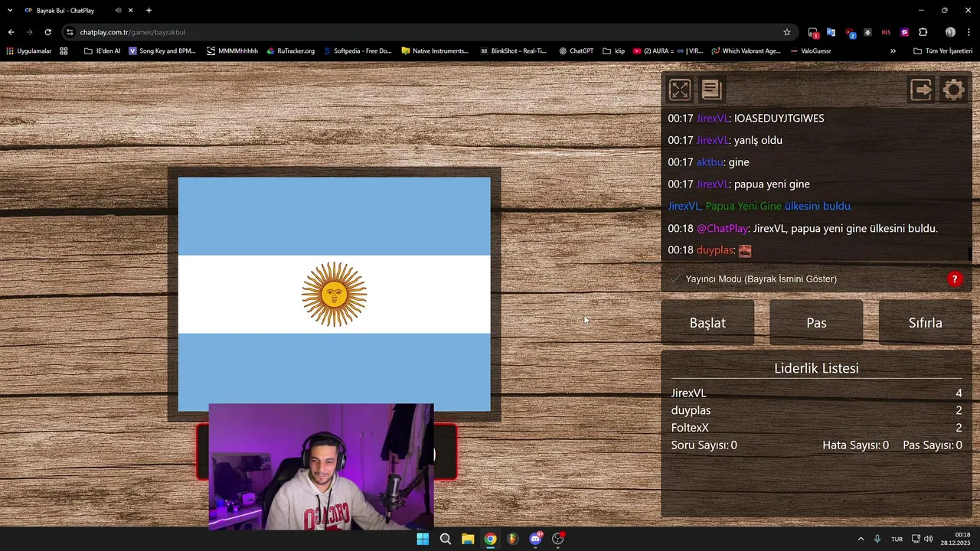980x551 pixels.
Task: Open game settings gear icon
Action: coord(954,90)
